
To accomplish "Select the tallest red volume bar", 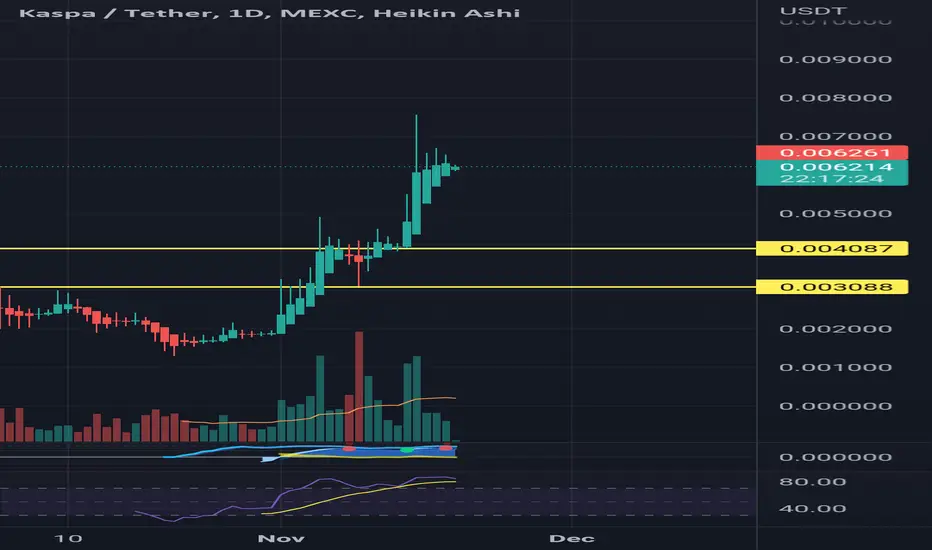I will point(358,386).
